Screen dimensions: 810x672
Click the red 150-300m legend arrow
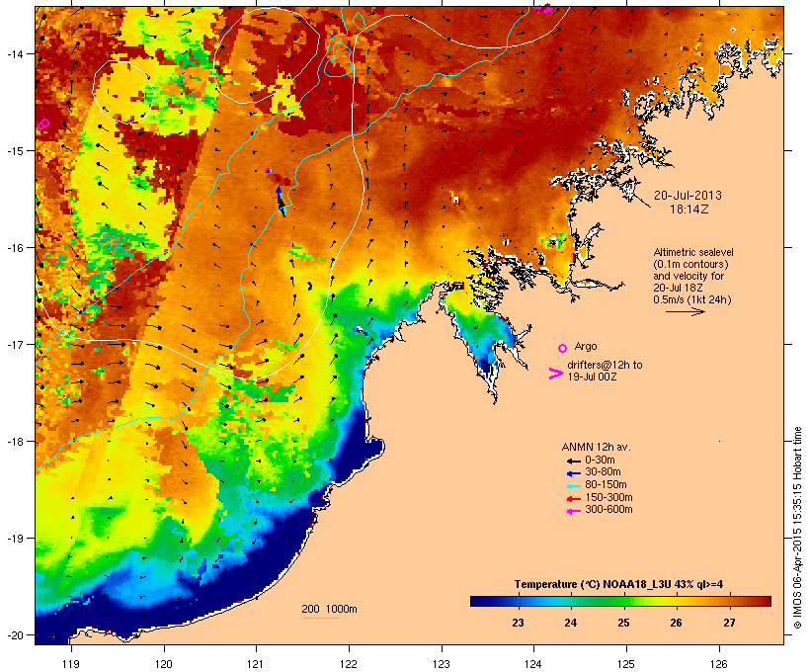coord(573,498)
